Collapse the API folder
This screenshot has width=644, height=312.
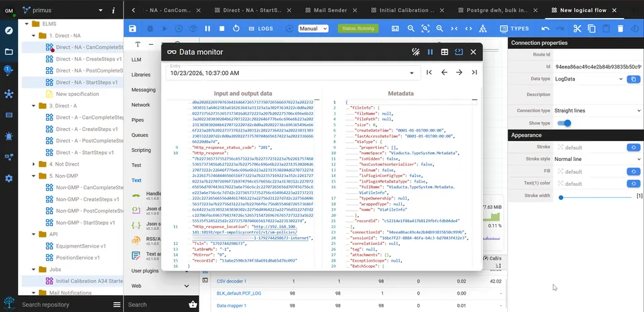[x=34, y=234]
